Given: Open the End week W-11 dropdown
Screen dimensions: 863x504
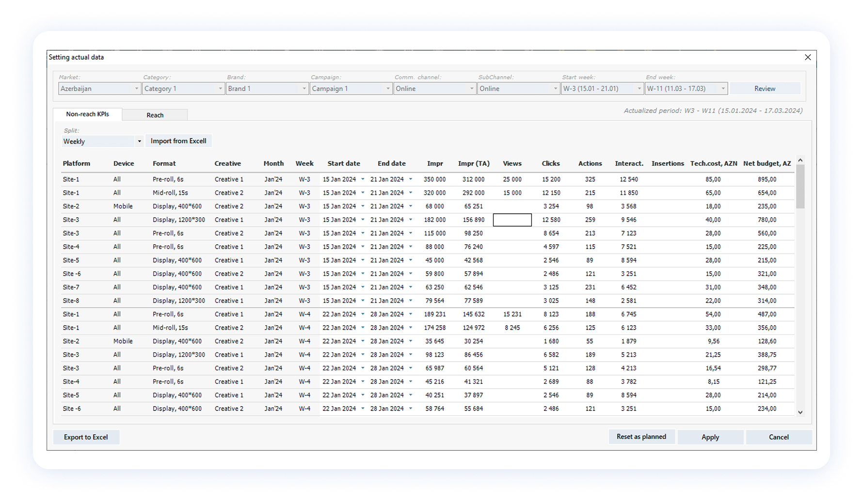Looking at the screenshot, I should click(x=686, y=89).
